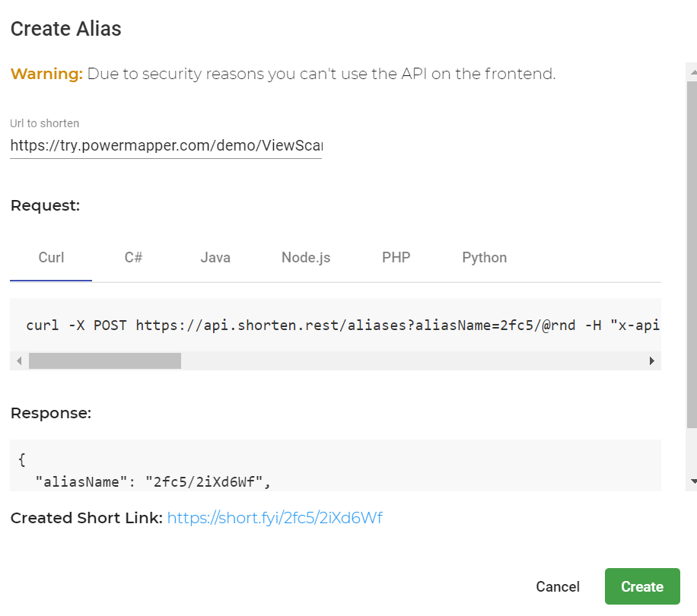Click the vertical scrollbar thumb of dialog
The width and height of the screenshot is (697, 616).
tap(692, 255)
